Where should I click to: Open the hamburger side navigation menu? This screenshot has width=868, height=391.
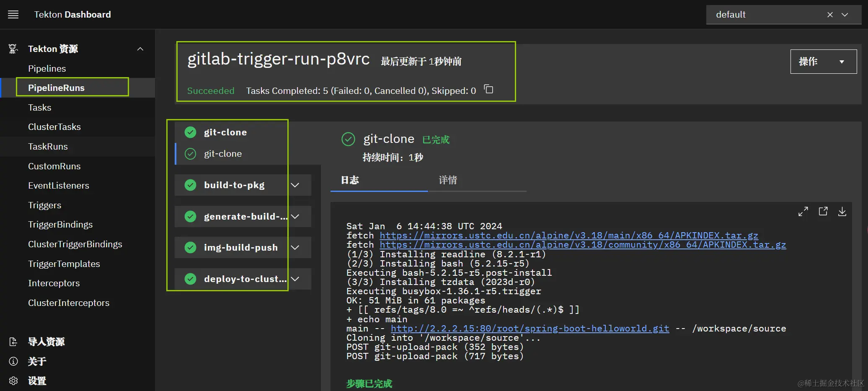point(13,15)
